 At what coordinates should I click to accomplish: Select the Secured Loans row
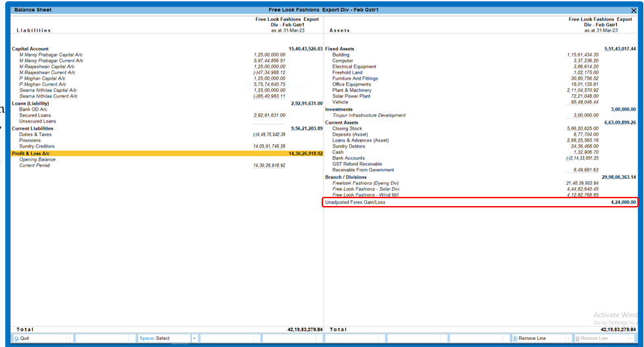click(35, 115)
